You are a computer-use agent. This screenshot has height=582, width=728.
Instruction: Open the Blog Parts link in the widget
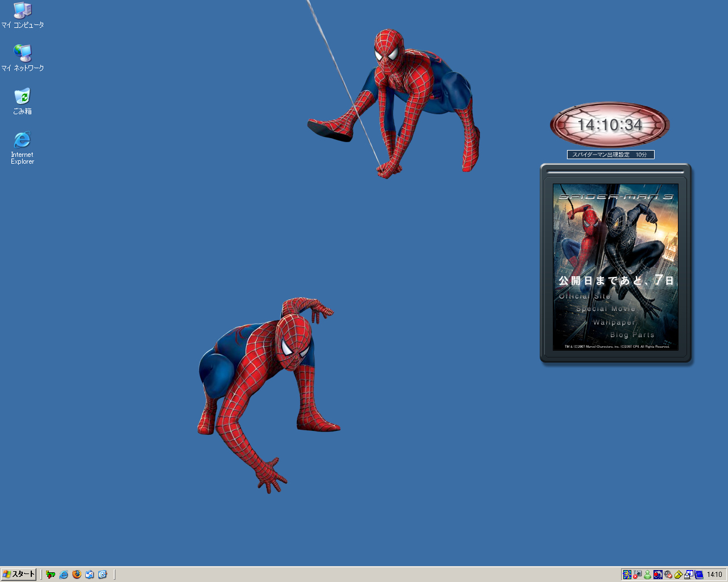pos(632,335)
